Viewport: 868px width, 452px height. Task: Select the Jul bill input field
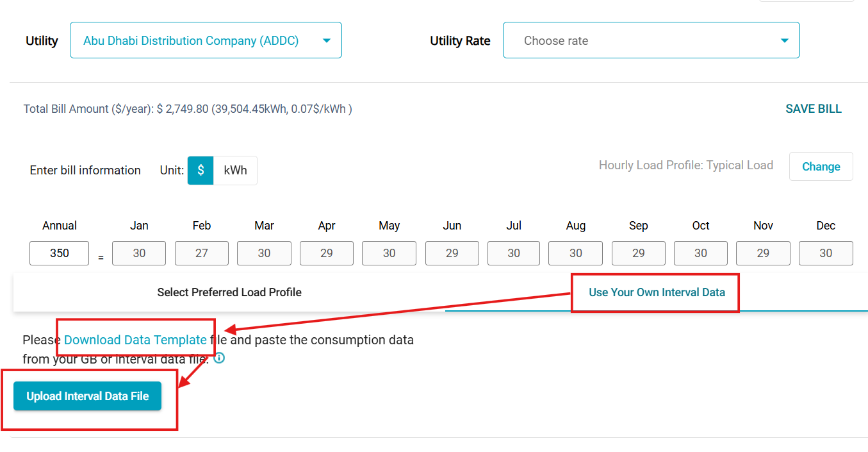click(514, 253)
